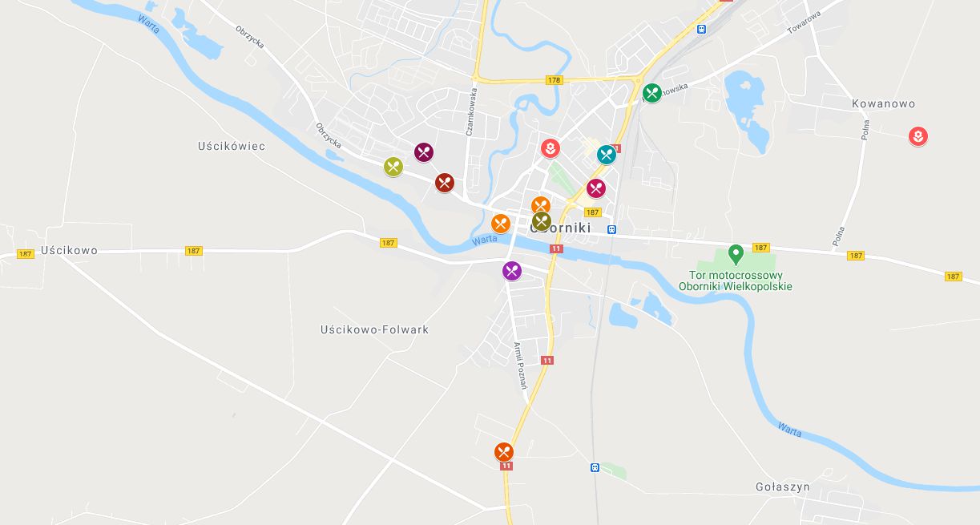The image size is (980, 525).
Task: Click the red flower marker in town center
Action: 550,148
